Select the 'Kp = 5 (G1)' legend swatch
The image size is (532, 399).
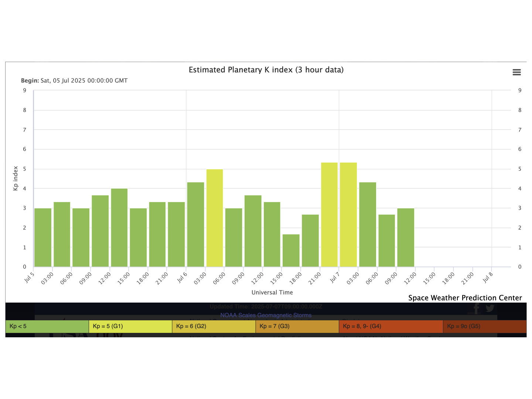click(130, 326)
